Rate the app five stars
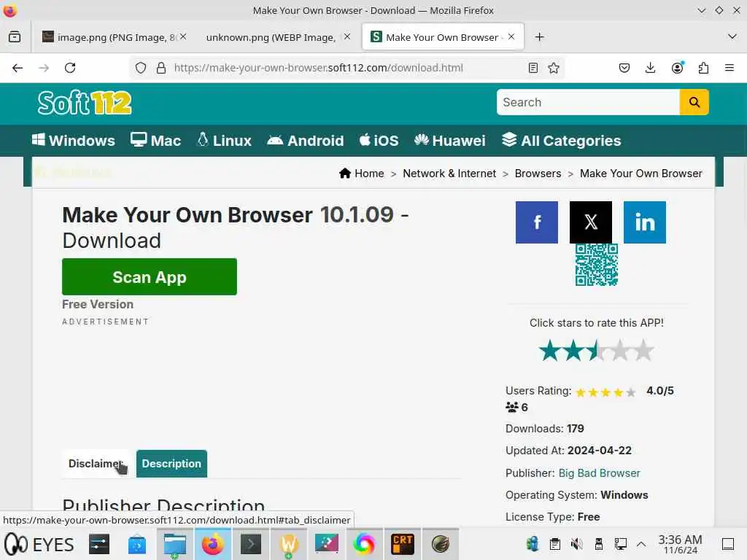This screenshot has width=747, height=560. tap(643, 351)
